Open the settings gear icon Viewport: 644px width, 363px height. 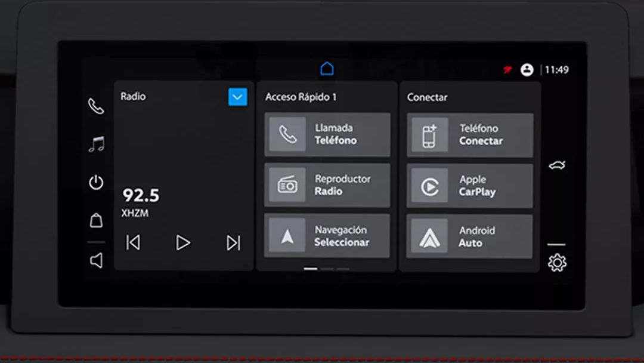pos(557,263)
